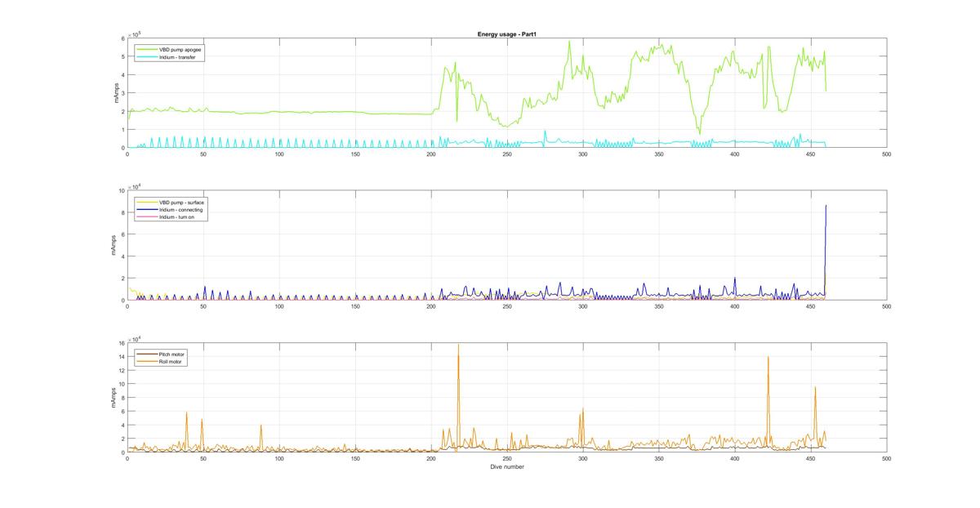Select the "Roll motor" legend label
Viewport: 980px width, 508px height.
coord(171,361)
